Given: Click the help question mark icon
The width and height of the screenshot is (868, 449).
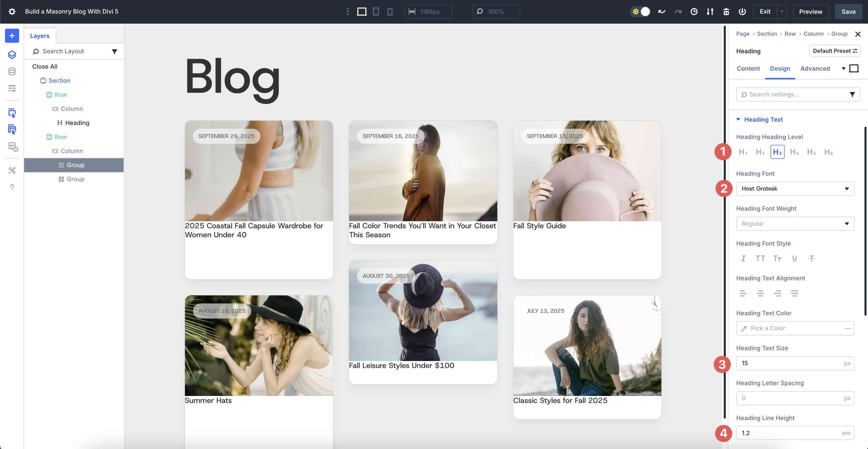Looking at the screenshot, I should (12, 187).
